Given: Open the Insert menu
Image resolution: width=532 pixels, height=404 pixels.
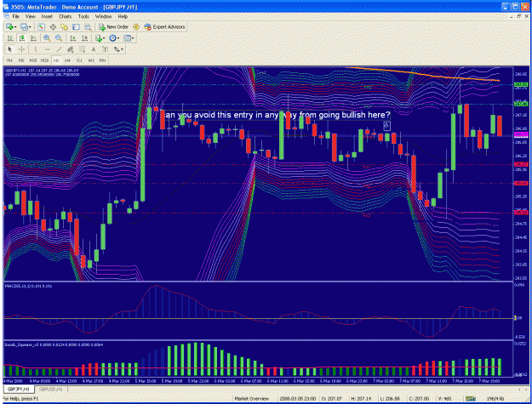Looking at the screenshot, I should click(47, 17).
